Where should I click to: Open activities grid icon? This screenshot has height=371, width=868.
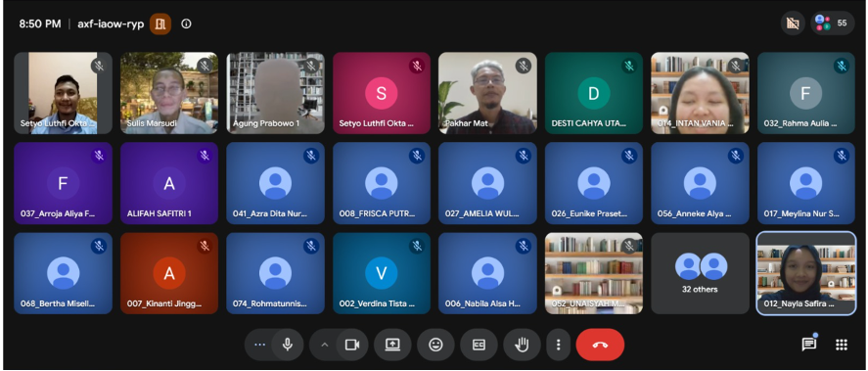pyautogui.click(x=842, y=345)
